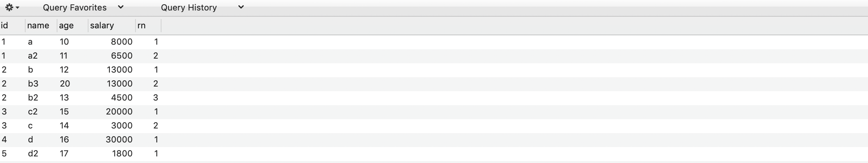Sort by the id column header

[12, 26]
